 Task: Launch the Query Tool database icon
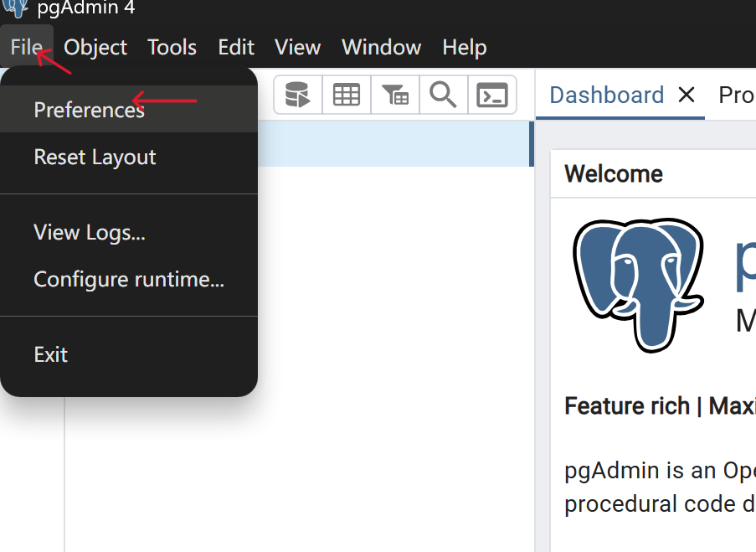[297, 95]
